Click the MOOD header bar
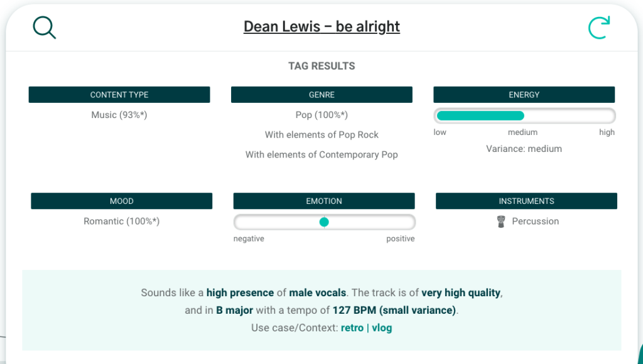643x364 pixels. [121, 201]
